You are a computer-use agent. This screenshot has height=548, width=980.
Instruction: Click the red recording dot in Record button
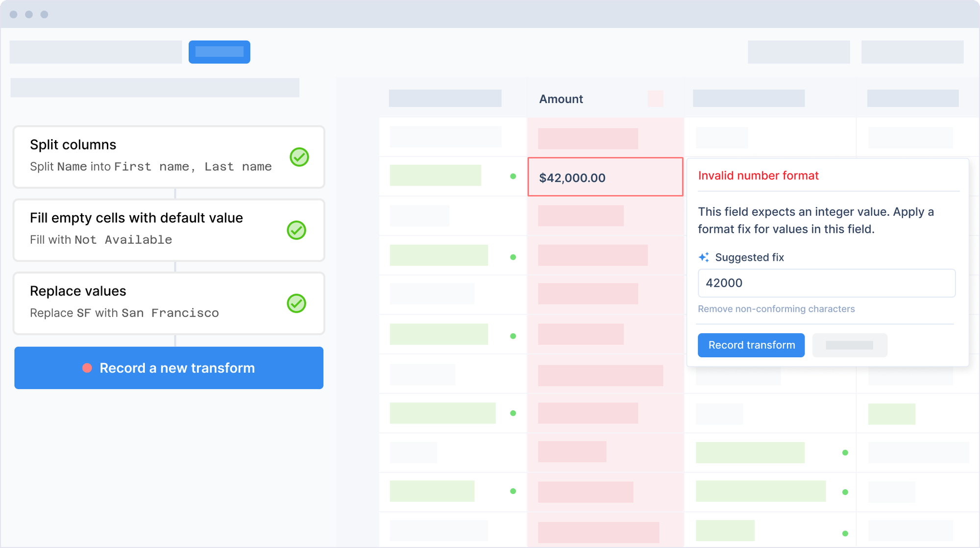(87, 368)
